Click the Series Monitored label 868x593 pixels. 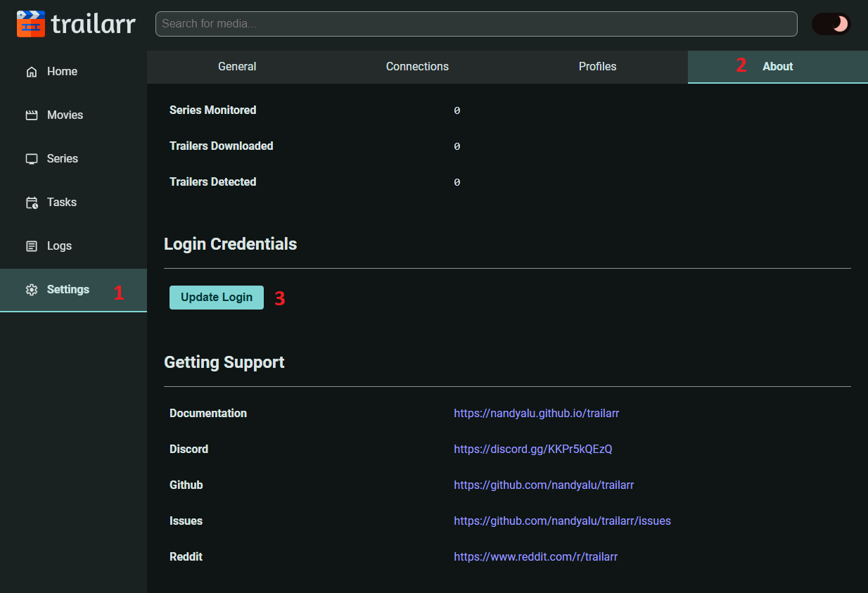212,110
